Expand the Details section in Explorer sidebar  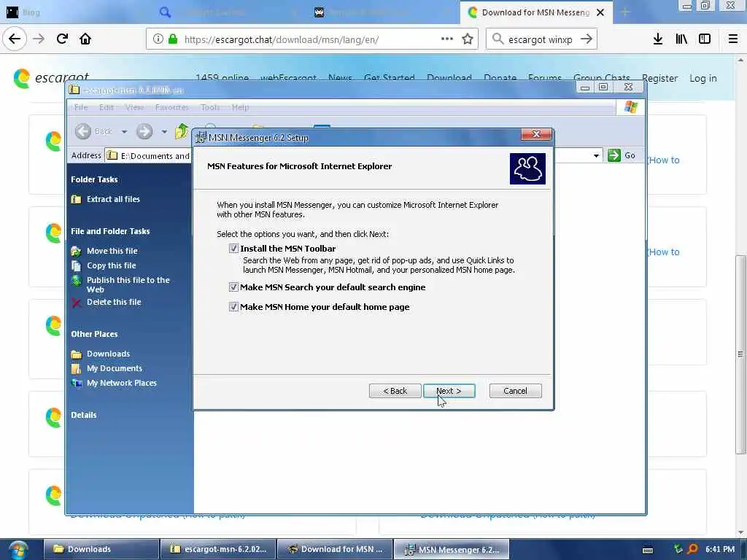[84, 415]
